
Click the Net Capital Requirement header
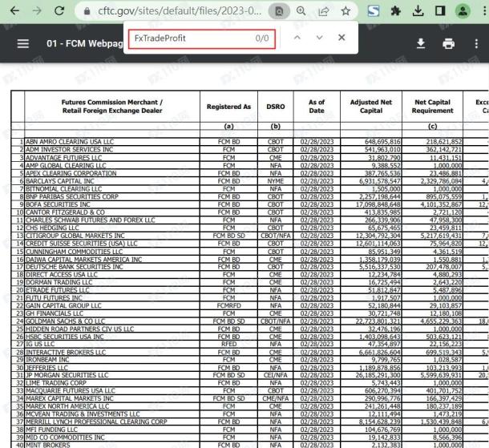click(432, 107)
